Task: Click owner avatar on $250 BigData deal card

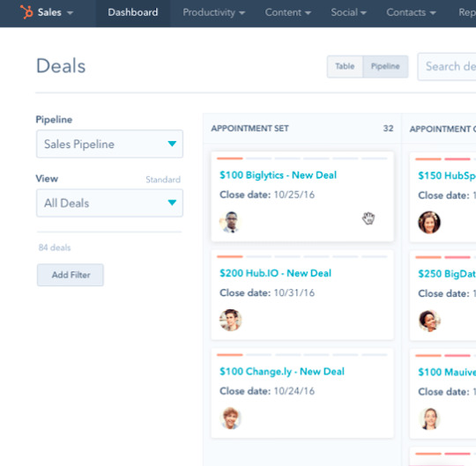Action: pyautogui.click(x=429, y=321)
